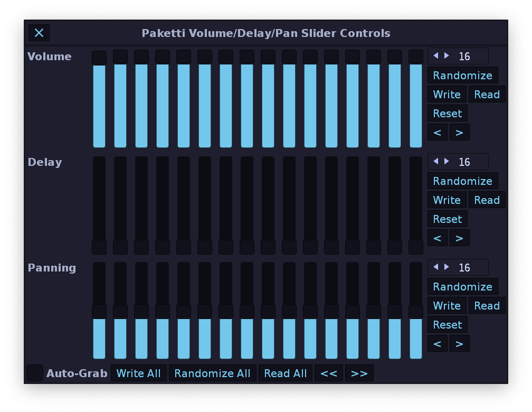This screenshot has height=412, width=532.
Task: Reset the Delay sliders
Action: (447, 219)
